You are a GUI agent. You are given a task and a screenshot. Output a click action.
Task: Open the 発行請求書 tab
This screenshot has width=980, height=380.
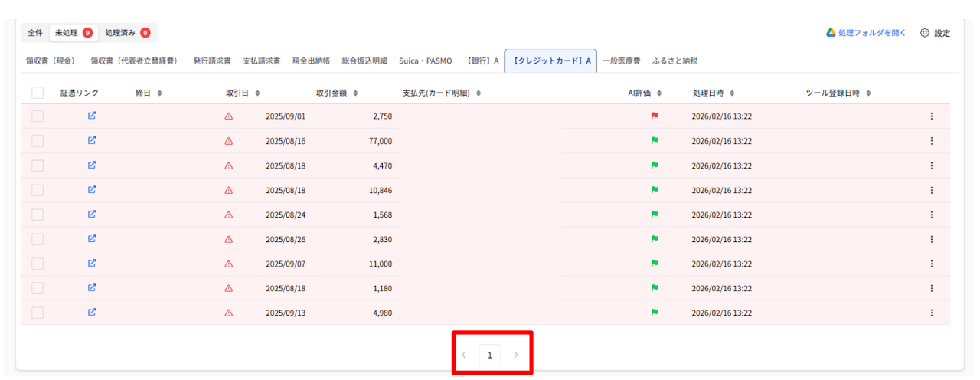[212, 61]
